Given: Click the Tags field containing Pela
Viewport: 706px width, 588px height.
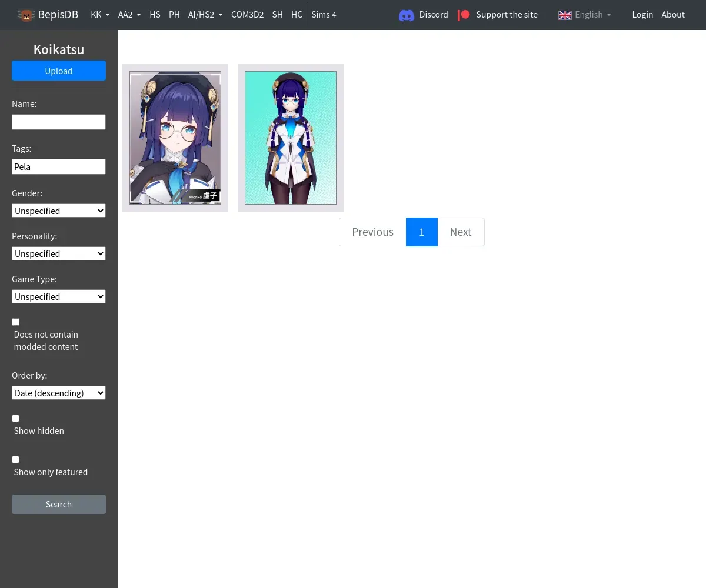Looking at the screenshot, I should point(59,166).
